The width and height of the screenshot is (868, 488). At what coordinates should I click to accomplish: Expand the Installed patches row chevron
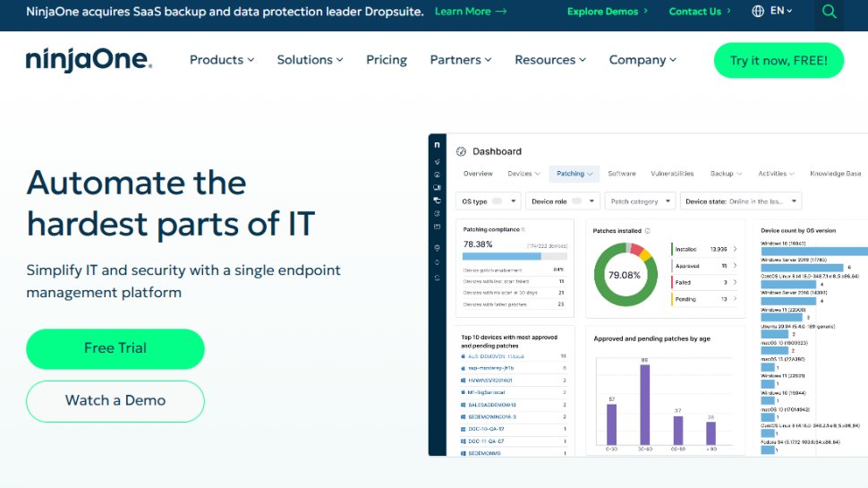736,249
